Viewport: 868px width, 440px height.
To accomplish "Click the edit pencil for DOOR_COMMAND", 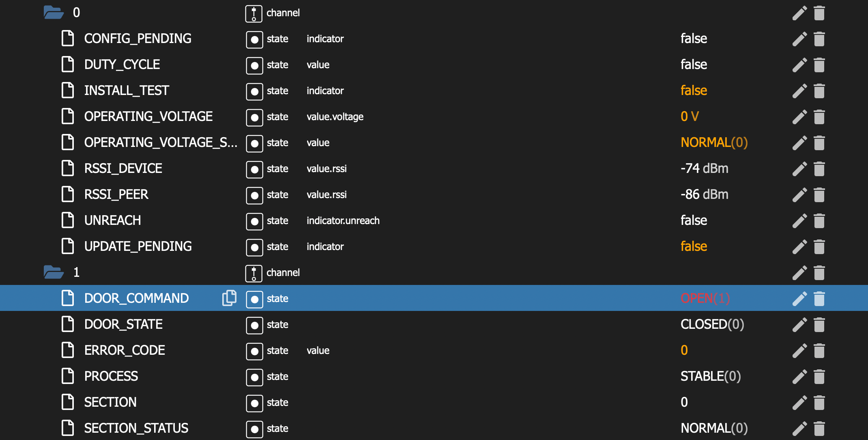I will click(799, 298).
